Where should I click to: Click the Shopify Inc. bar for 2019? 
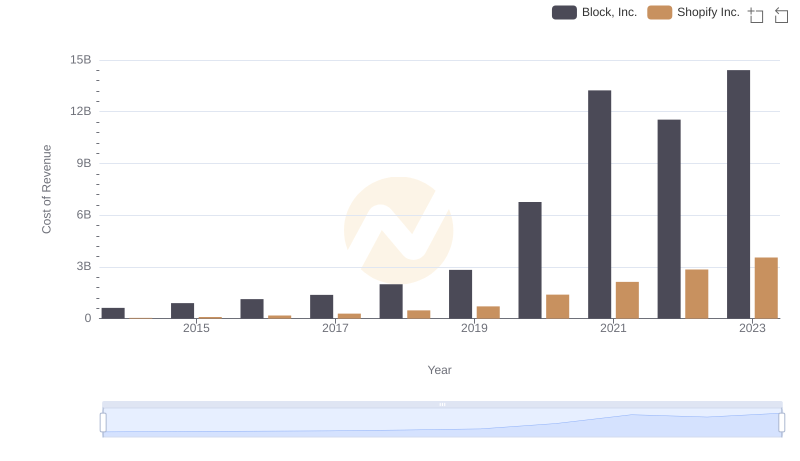(488, 313)
